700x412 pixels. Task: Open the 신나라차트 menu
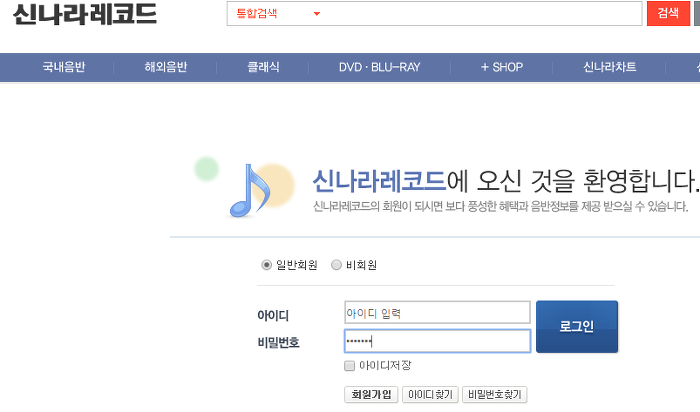click(x=609, y=67)
